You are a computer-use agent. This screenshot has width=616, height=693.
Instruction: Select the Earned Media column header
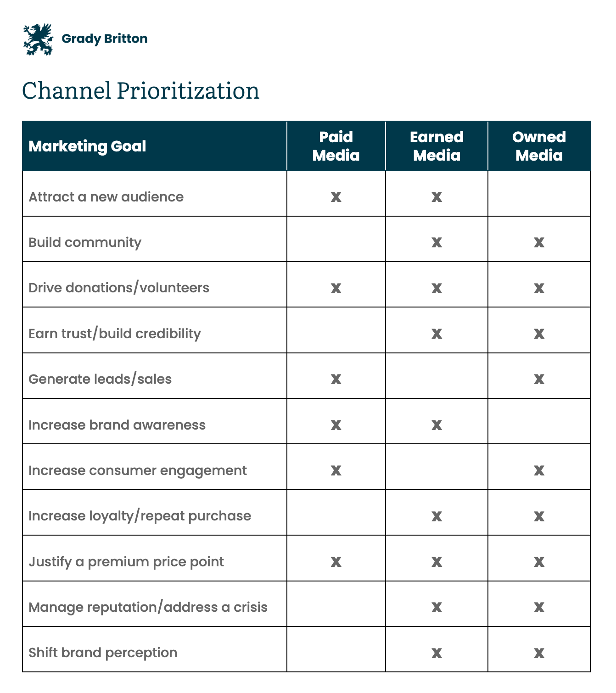[x=437, y=146]
